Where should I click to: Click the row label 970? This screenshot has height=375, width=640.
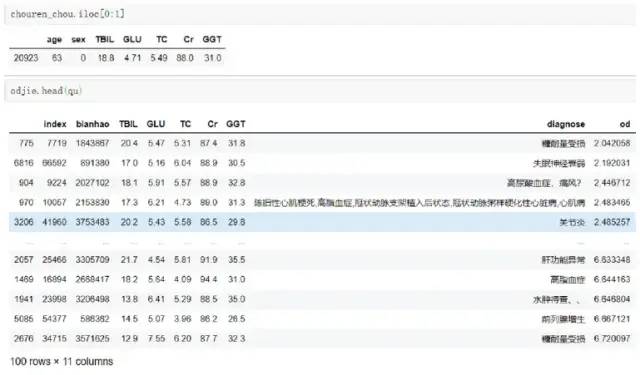[26, 202]
